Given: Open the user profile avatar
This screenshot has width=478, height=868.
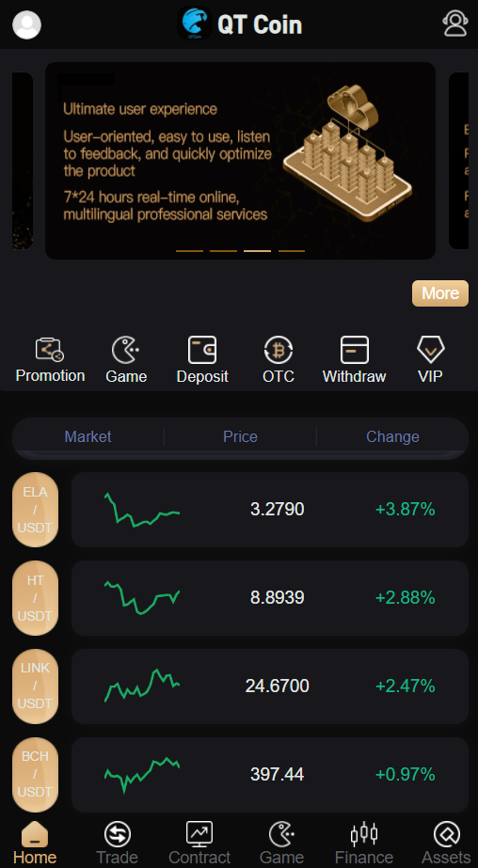Looking at the screenshot, I should [x=26, y=24].
